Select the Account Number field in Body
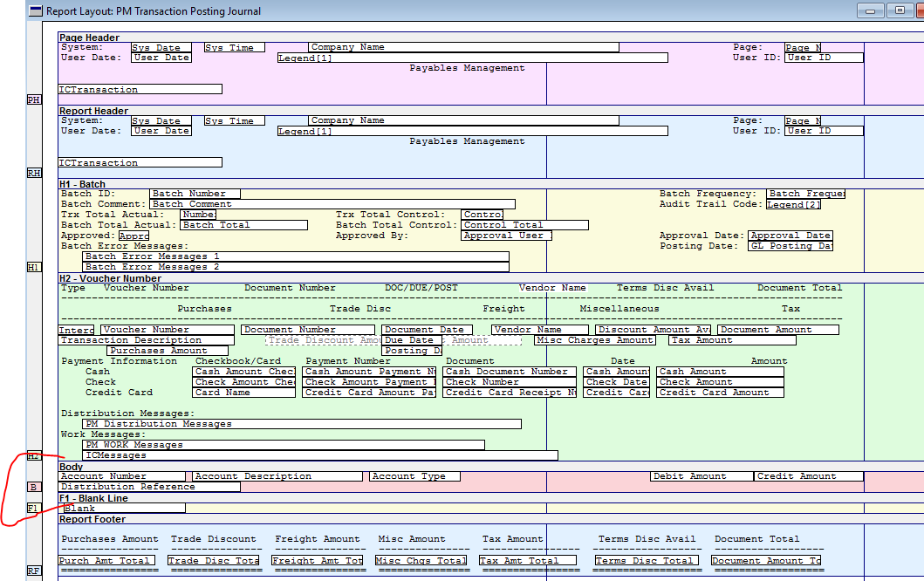This screenshot has height=581, width=924. [x=122, y=476]
